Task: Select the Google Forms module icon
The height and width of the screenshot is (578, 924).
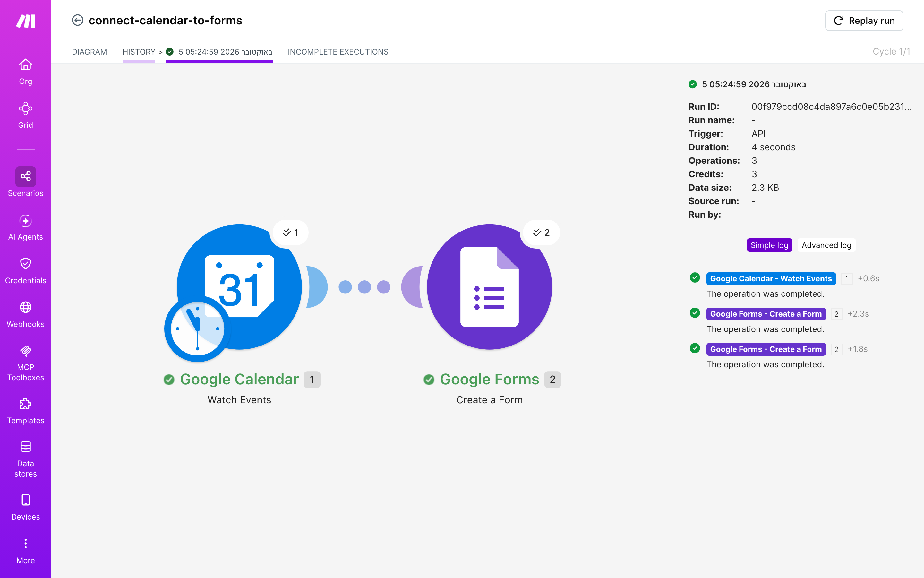Action: (x=490, y=287)
